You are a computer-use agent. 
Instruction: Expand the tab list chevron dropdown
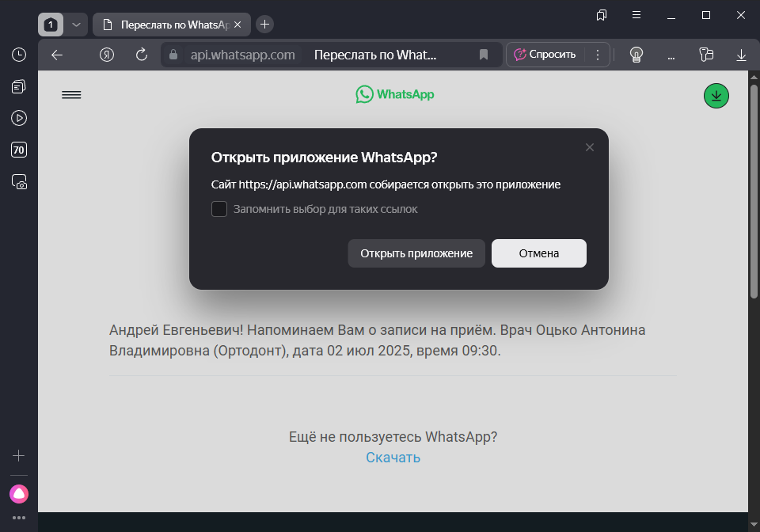76,25
